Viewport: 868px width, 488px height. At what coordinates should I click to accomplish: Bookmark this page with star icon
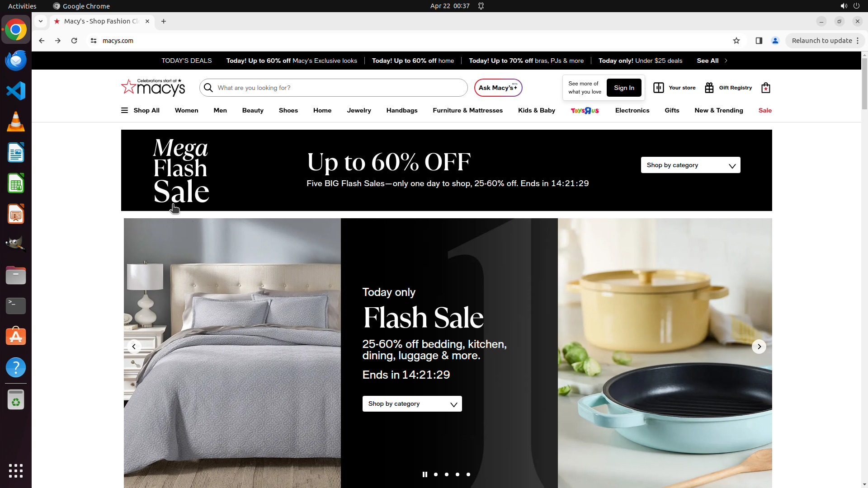pos(736,41)
